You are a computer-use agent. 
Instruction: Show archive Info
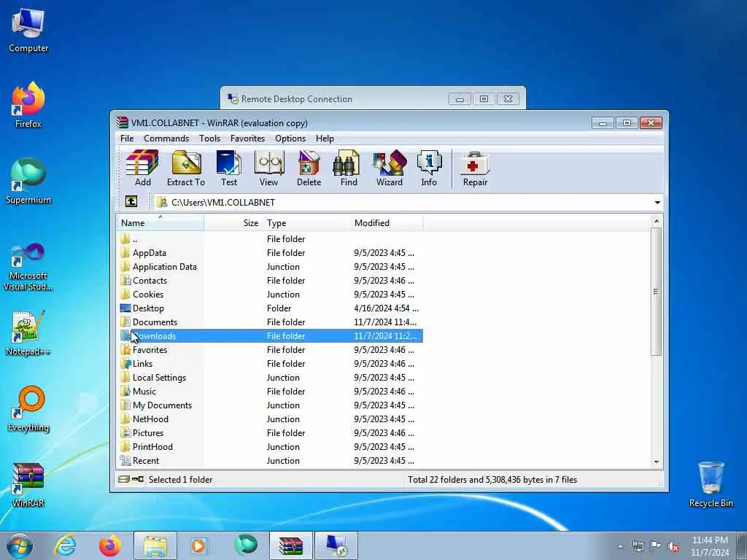click(429, 168)
